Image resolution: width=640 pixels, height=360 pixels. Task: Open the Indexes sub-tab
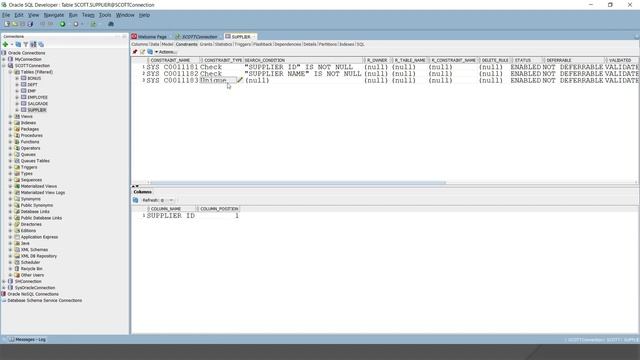(347, 44)
